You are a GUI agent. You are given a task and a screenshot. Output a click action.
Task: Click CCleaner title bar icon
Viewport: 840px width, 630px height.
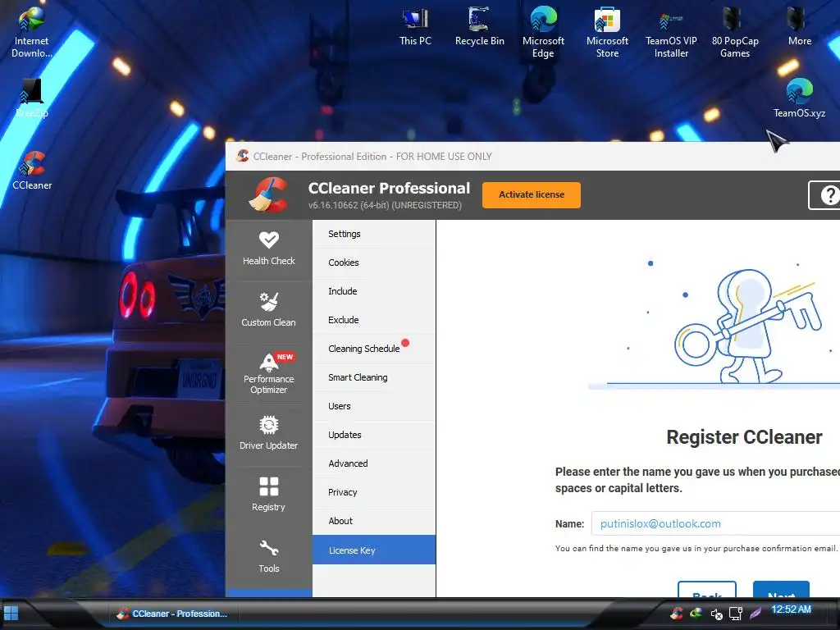(243, 156)
